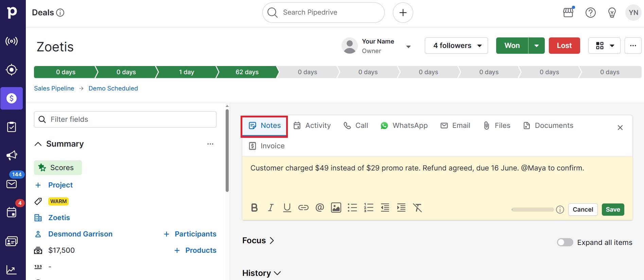Click the Search Pipedrive field
The height and width of the screenshot is (280, 644).
point(324,13)
